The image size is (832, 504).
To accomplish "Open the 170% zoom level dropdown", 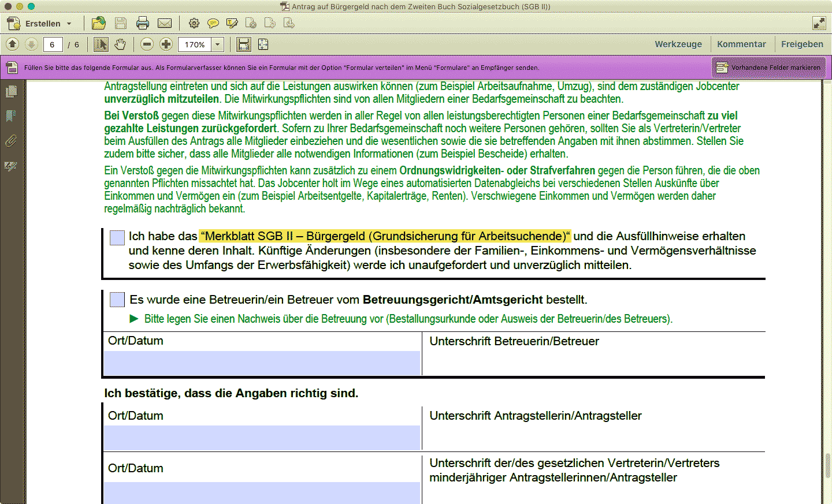I will 218,44.
